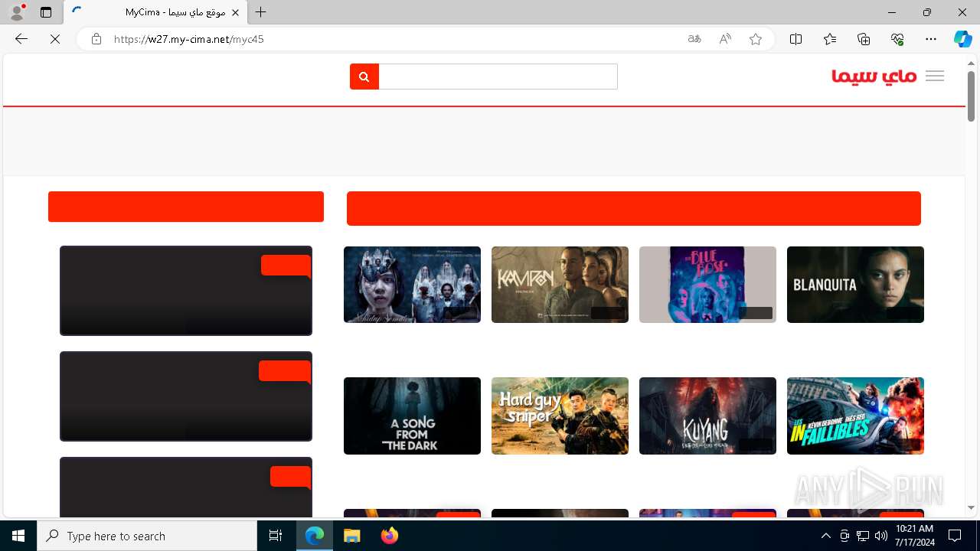Open Edge Settings and more menu
This screenshot has height=551, width=980.
point(931,39)
